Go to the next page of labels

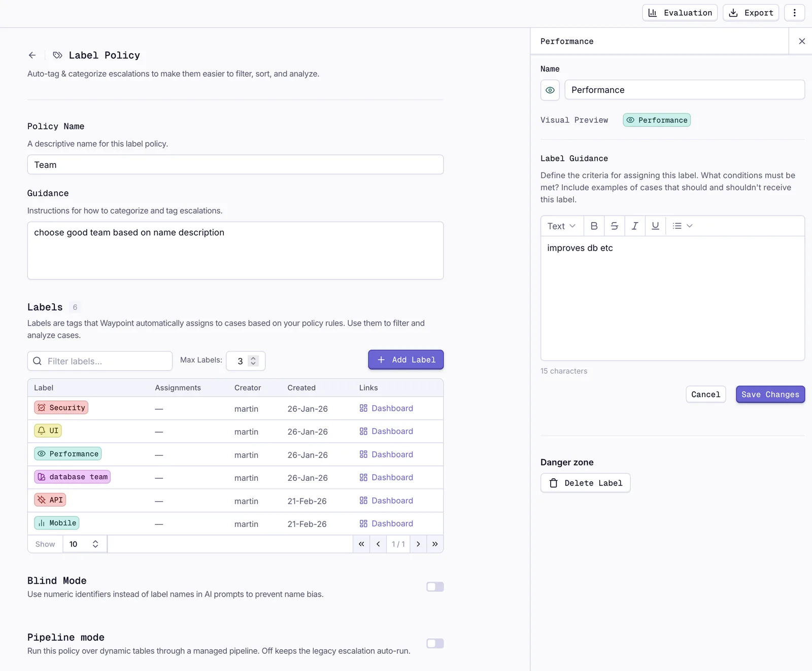(418, 544)
